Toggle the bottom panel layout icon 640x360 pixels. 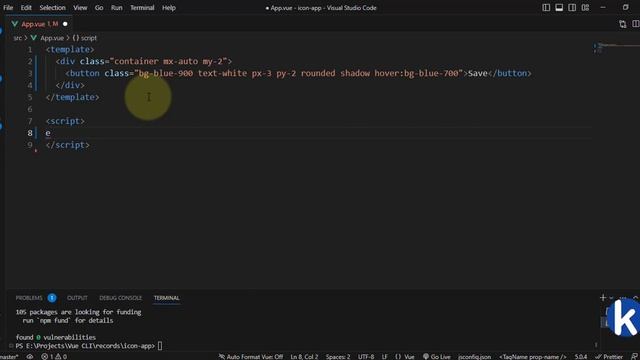pyautogui.click(x=559, y=8)
